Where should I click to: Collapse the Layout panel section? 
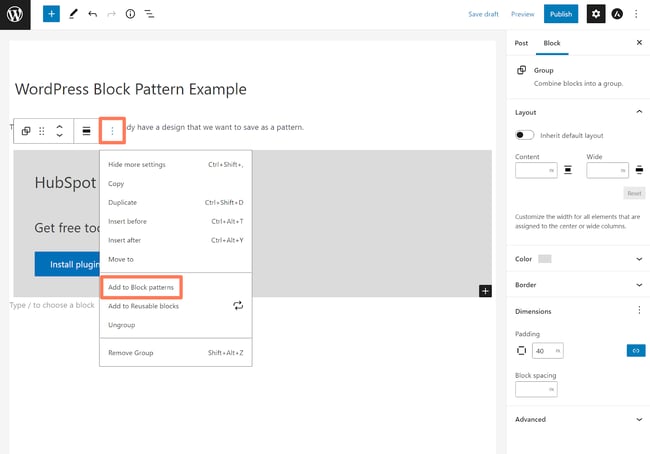click(x=638, y=113)
